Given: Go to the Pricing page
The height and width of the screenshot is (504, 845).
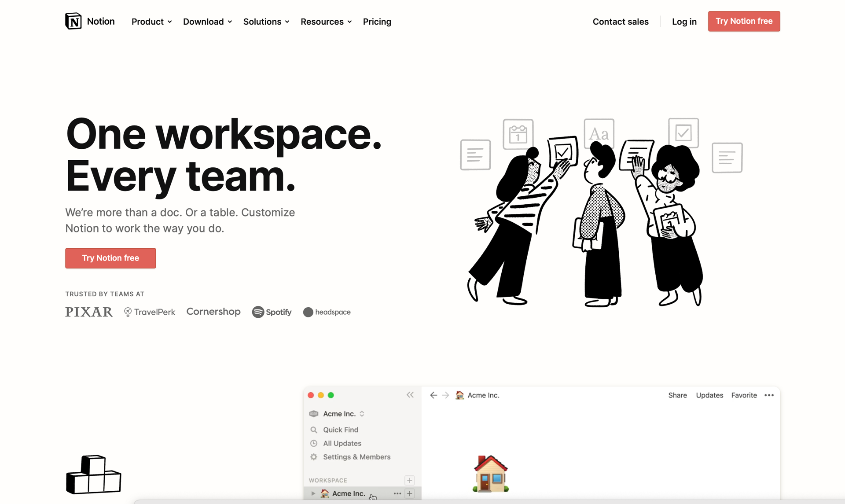Looking at the screenshot, I should point(377,22).
